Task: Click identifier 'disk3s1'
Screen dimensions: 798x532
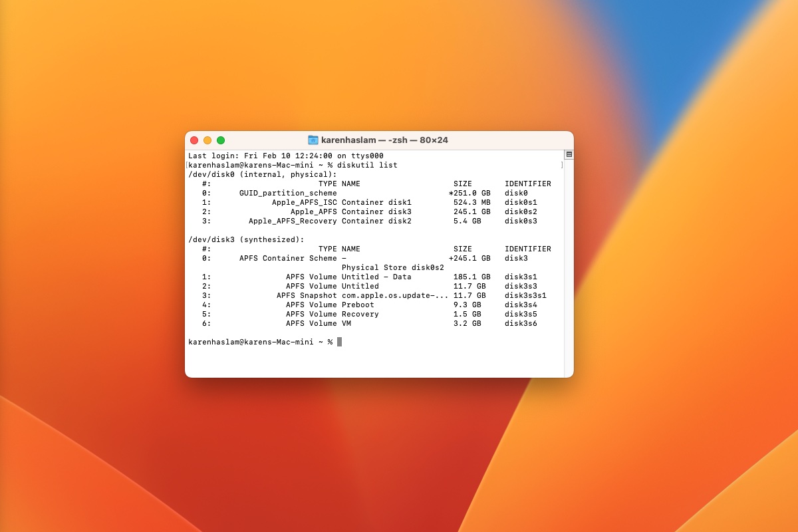Action: click(521, 277)
